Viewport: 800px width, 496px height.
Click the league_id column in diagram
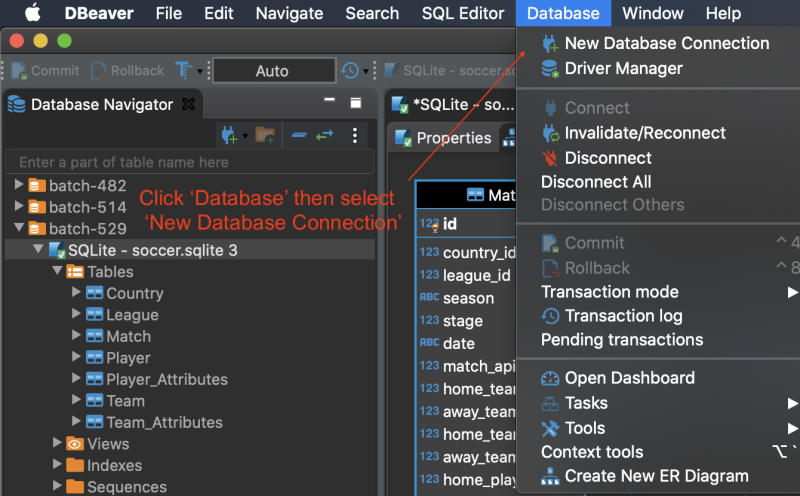click(x=477, y=276)
